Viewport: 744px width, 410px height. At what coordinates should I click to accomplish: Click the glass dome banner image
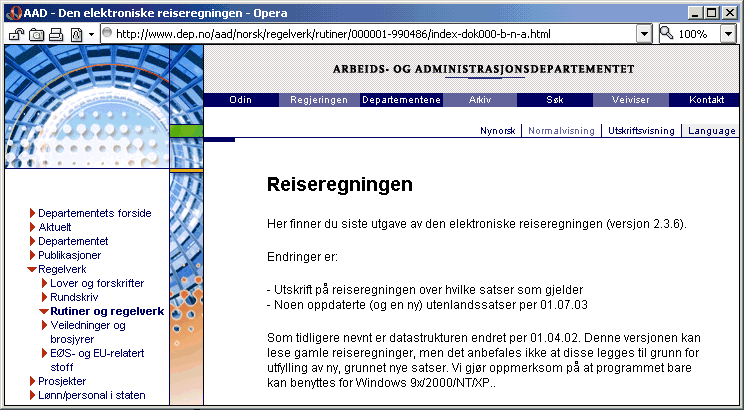[x=87, y=107]
